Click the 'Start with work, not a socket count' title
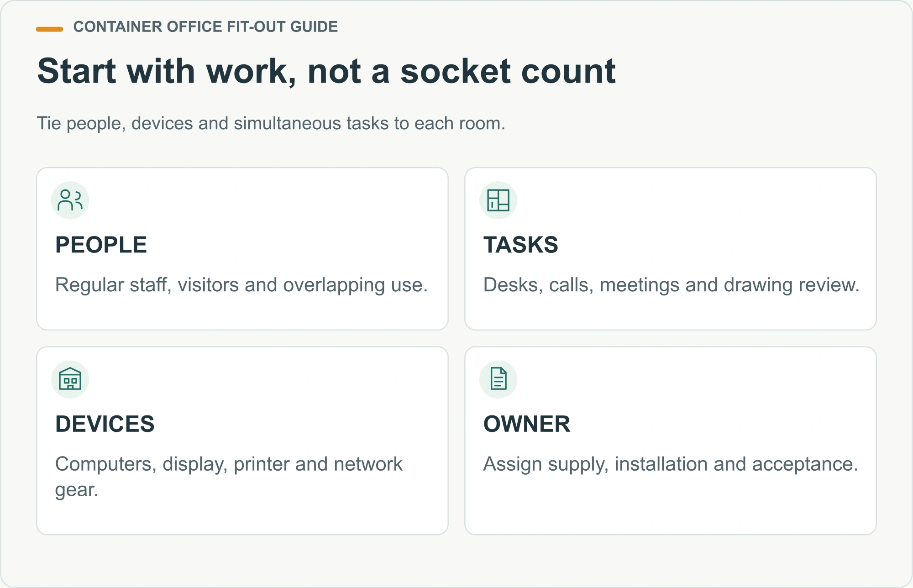 [x=326, y=71]
